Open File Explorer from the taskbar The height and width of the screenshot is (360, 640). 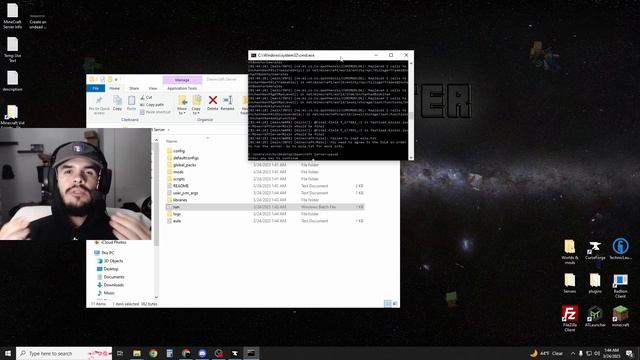(x=137, y=353)
